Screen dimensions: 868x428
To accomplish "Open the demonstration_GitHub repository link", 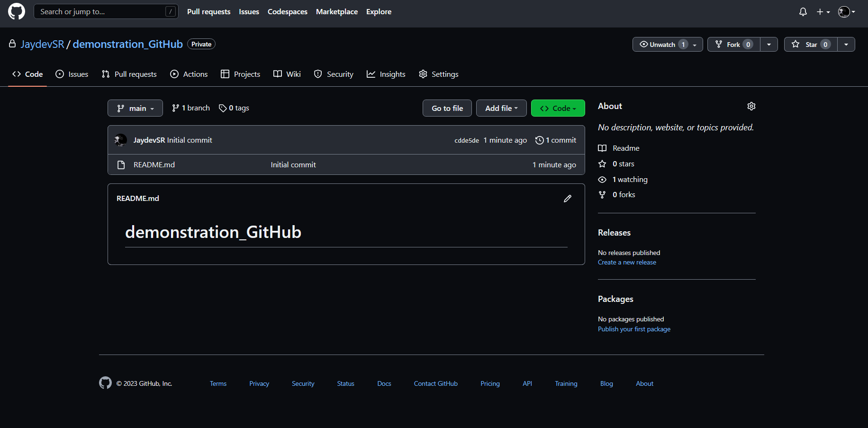I will (x=128, y=44).
